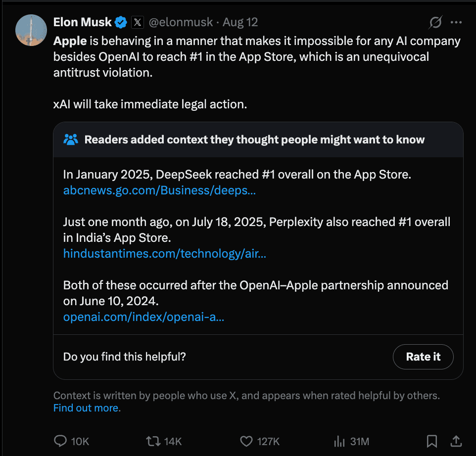Open the abcnews.go.com DeepSeek article link

(x=159, y=190)
